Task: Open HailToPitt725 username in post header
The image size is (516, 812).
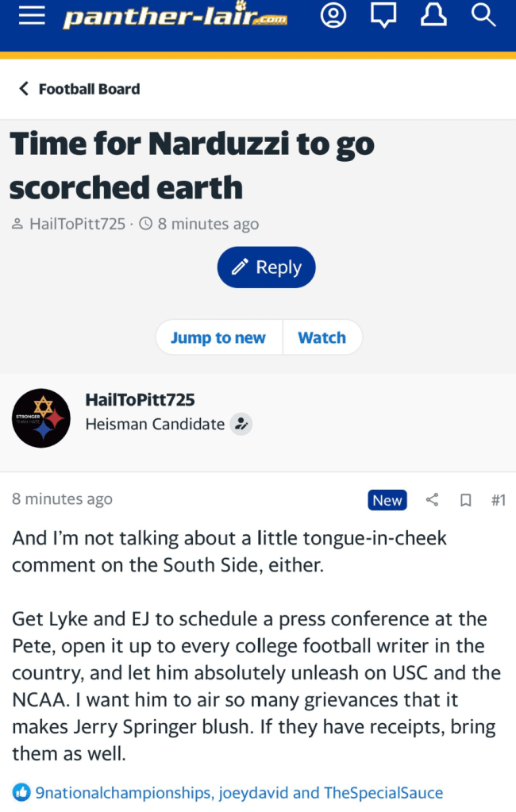Action: coord(140,399)
